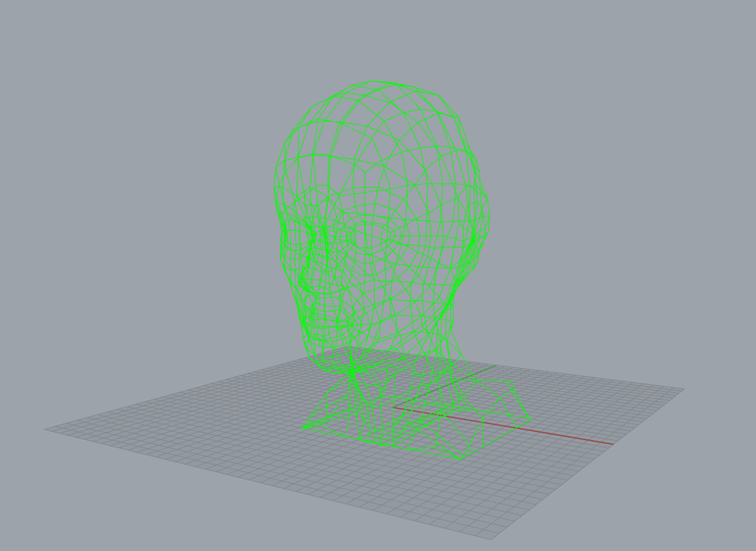Click the right corner of the mesh base
The width and height of the screenshot is (756, 551).
pyautogui.click(x=532, y=419)
